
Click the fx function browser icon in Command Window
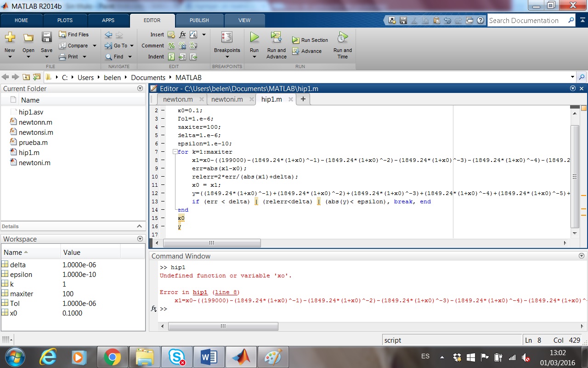154,309
